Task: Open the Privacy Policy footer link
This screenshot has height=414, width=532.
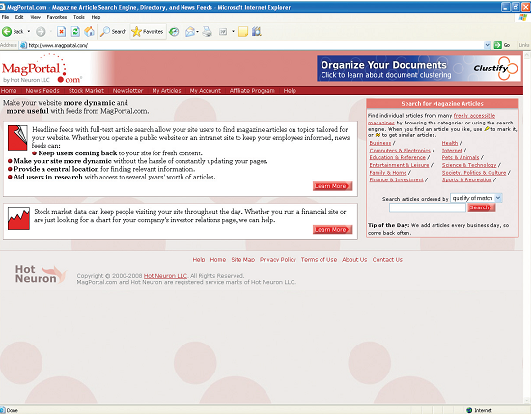Action: (x=278, y=260)
